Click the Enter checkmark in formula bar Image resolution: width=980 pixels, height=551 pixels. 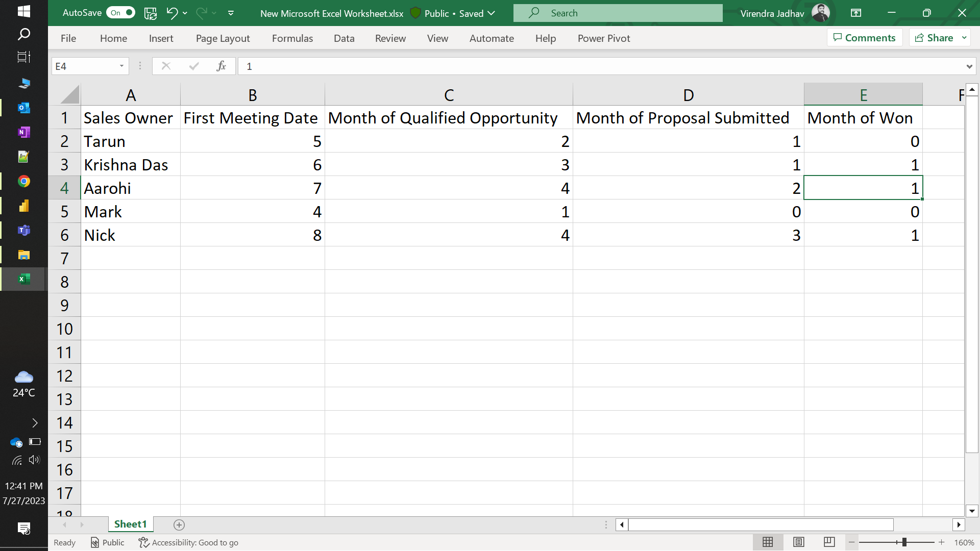193,66
